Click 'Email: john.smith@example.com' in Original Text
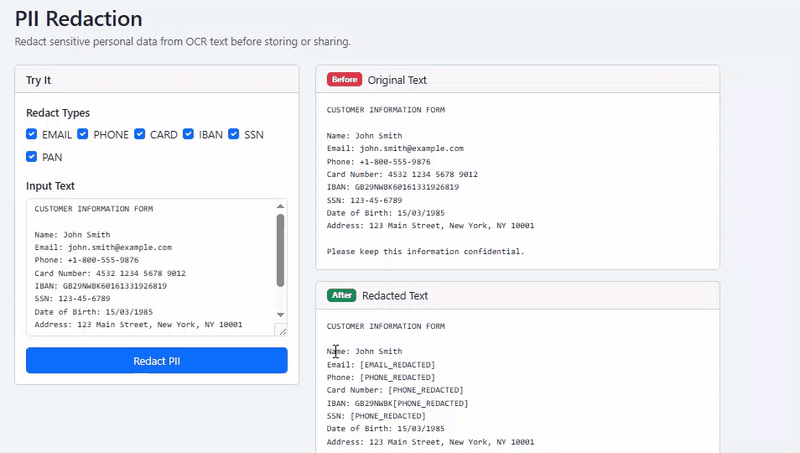 click(395, 148)
